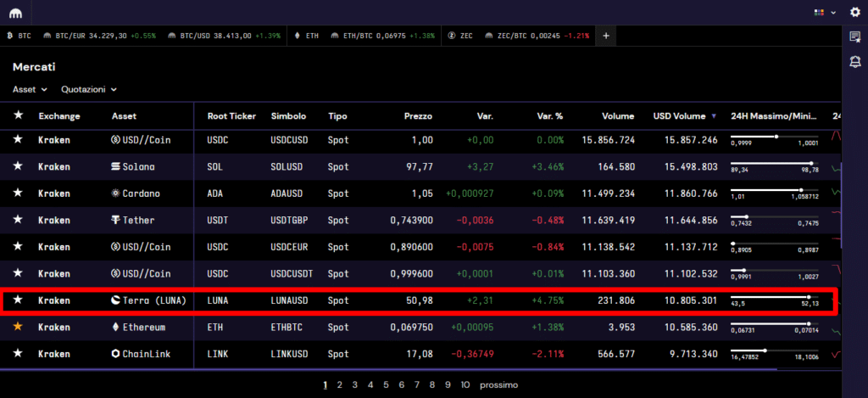Open the notes panel icon in sidebar
The height and width of the screenshot is (398, 868).
(855, 36)
